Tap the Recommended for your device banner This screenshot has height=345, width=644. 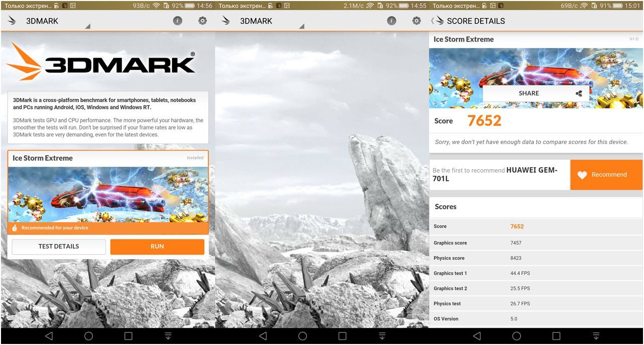(108, 228)
